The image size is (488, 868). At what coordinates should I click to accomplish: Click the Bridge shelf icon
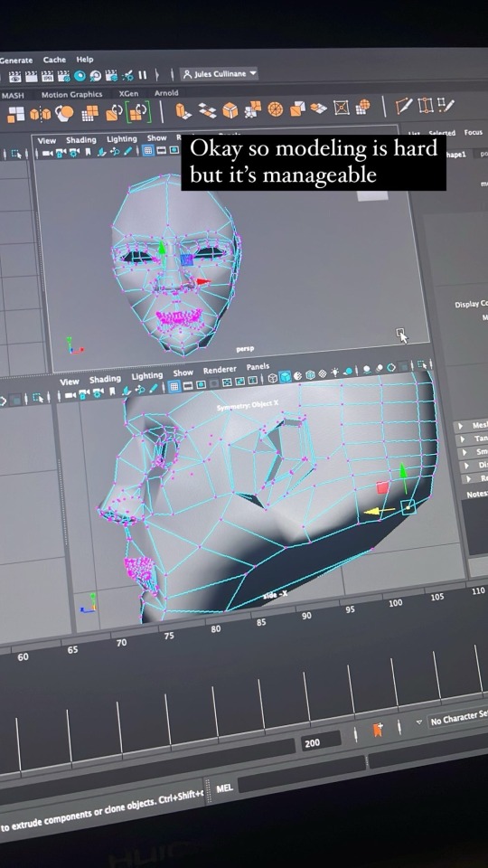click(208, 110)
